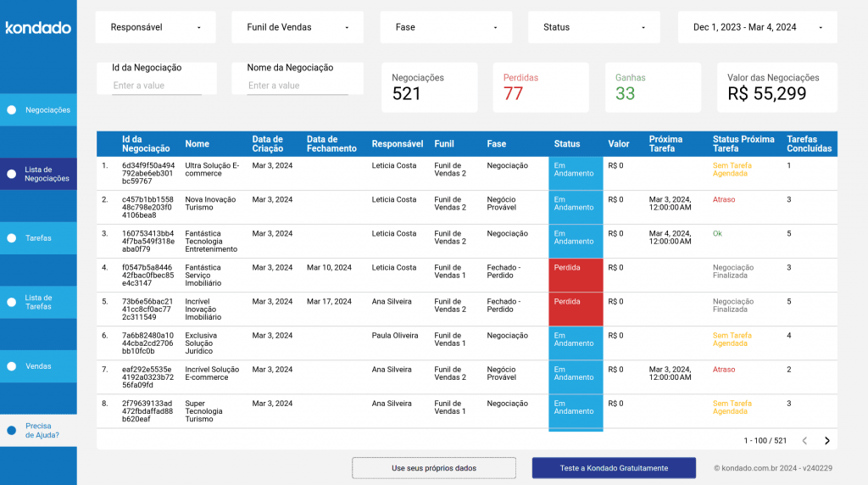Open the Responsável filter dropdown

(155, 27)
